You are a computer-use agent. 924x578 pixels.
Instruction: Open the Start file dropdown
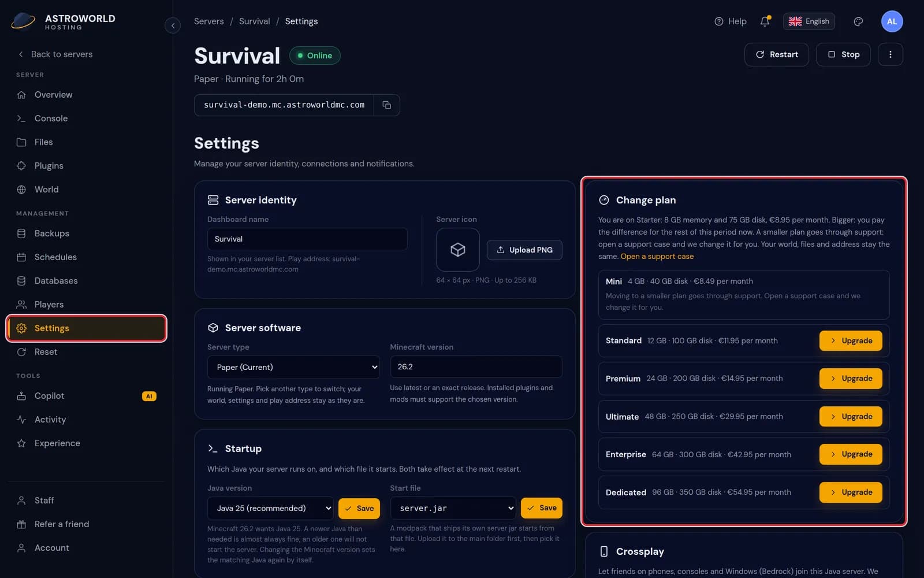coord(453,508)
